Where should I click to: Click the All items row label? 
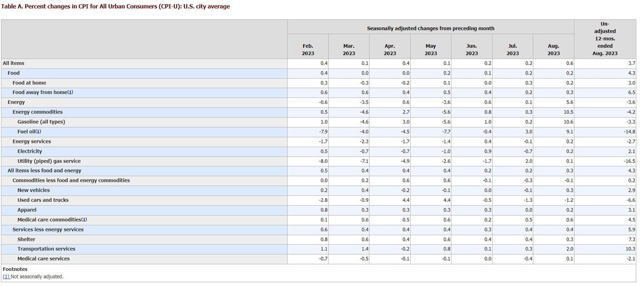(13, 63)
